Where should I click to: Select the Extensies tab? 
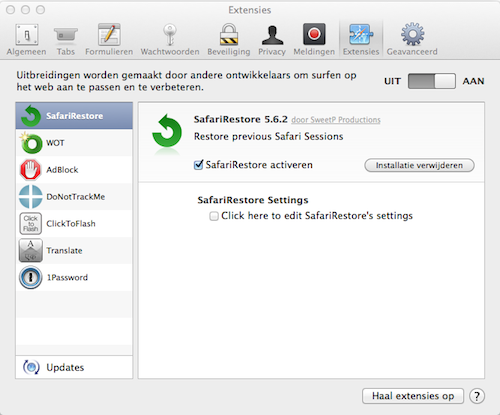coord(361,39)
